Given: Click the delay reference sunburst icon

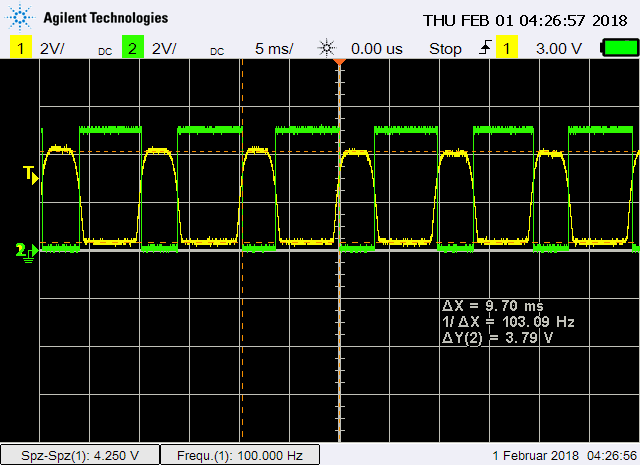Looking at the screenshot, I should pyautogui.click(x=327, y=49).
